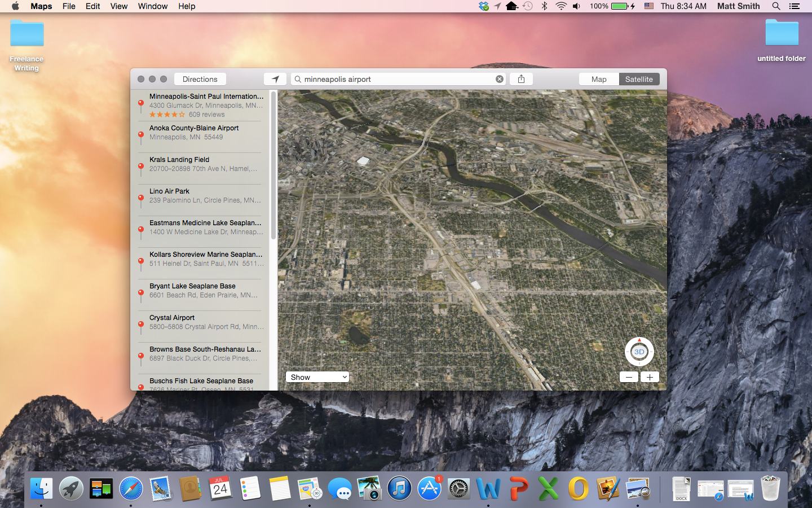Launch Microsoft Excel from the Dock
This screenshot has width=812, height=508.
(x=549, y=488)
